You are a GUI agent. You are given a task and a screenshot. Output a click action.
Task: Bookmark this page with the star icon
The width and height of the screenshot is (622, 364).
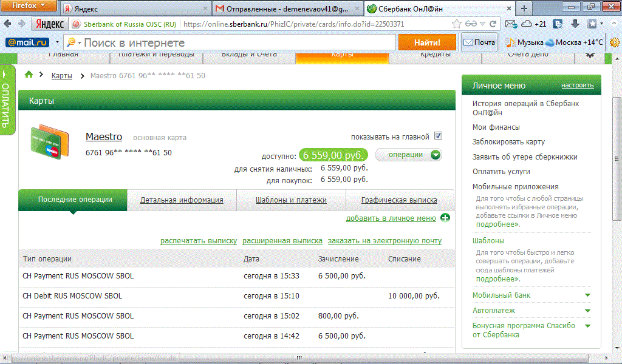(x=457, y=24)
